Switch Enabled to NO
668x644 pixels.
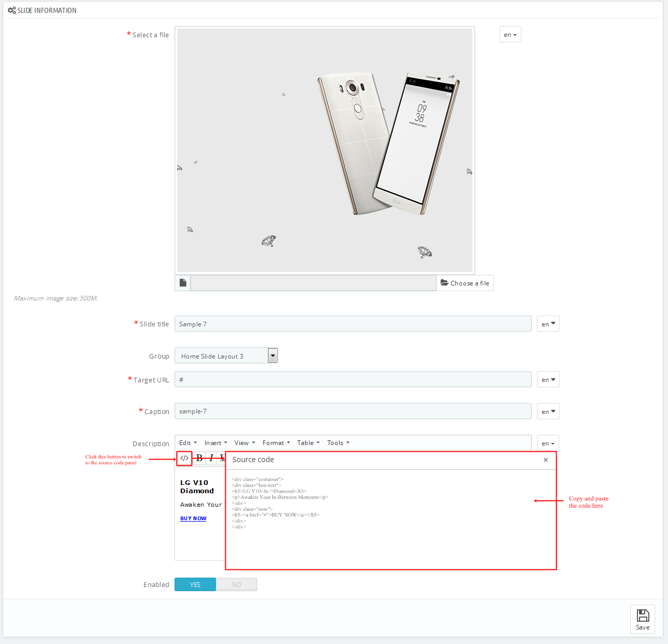click(x=237, y=584)
